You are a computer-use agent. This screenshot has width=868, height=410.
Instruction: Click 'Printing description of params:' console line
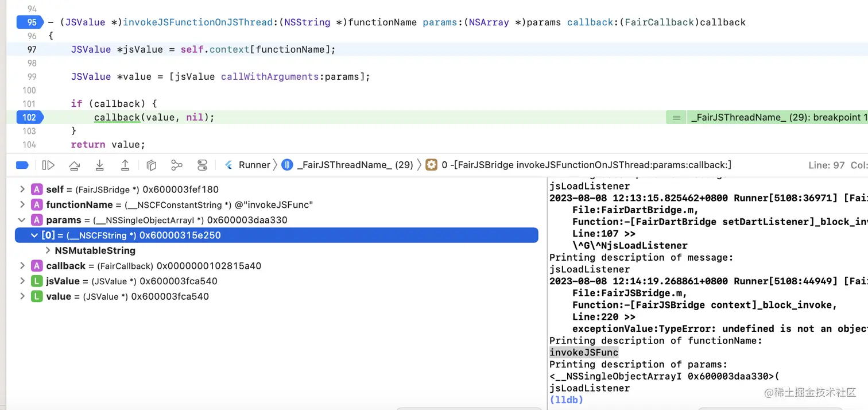point(638,364)
